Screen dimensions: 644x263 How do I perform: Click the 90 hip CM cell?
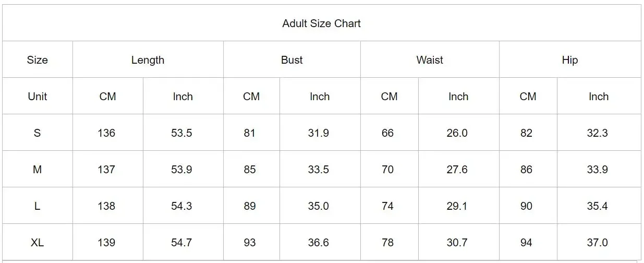(x=528, y=206)
